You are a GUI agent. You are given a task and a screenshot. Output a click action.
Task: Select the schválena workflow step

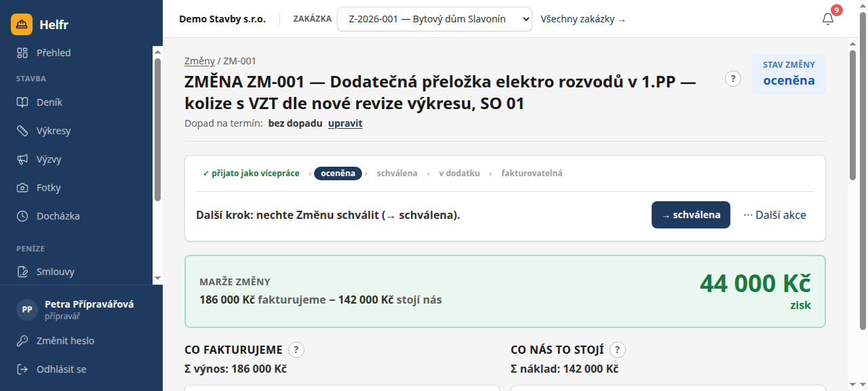397,173
